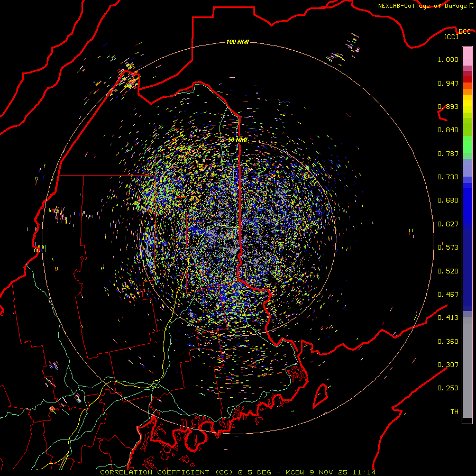Click the 0.413 scale value
The height and width of the screenshot is (476, 476).
coord(448,318)
